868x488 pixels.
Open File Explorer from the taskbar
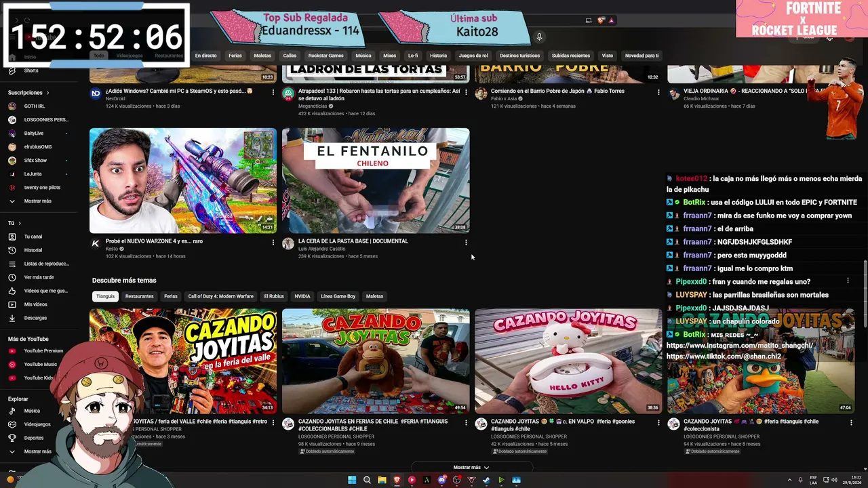click(x=382, y=480)
